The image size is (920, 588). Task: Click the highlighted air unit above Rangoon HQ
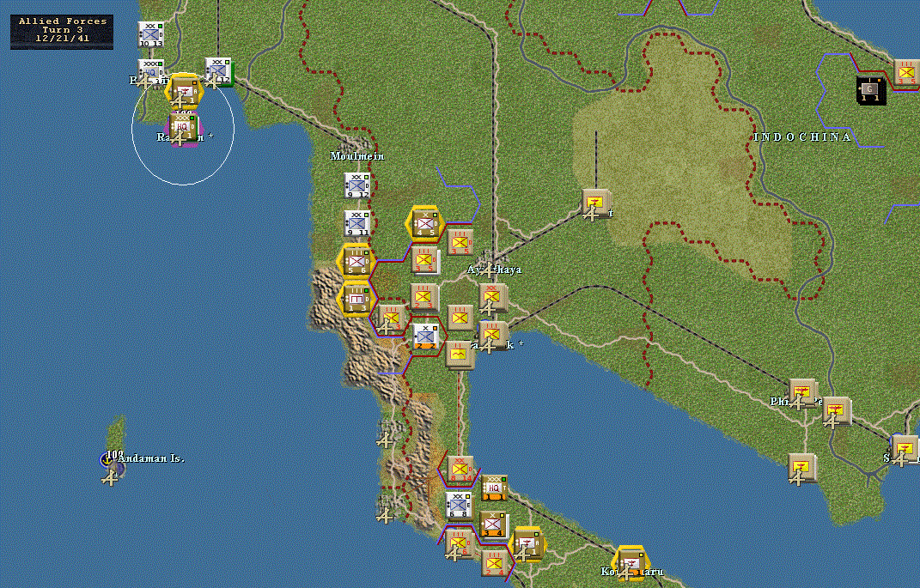click(184, 91)
